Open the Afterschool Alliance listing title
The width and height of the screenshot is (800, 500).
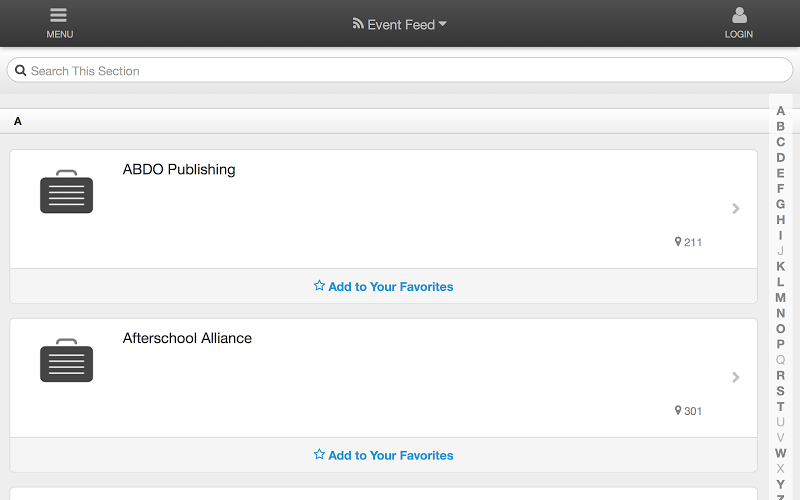(187, 338)
